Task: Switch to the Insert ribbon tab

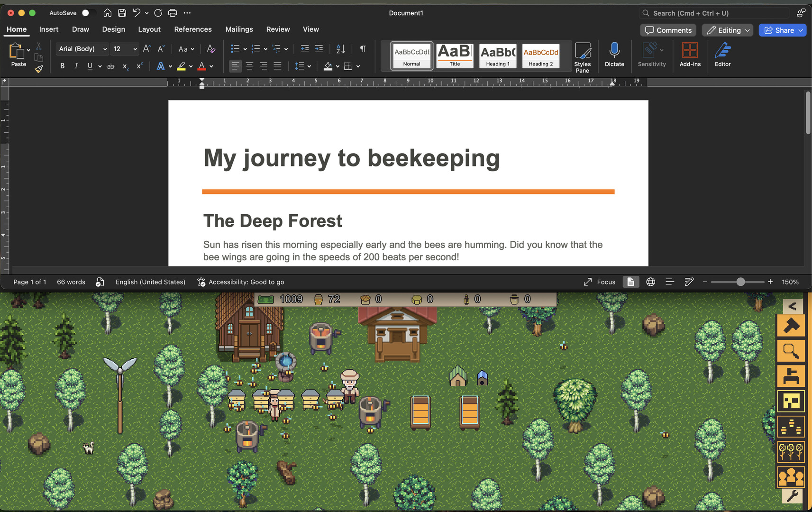Action: [x=48, y=29]
